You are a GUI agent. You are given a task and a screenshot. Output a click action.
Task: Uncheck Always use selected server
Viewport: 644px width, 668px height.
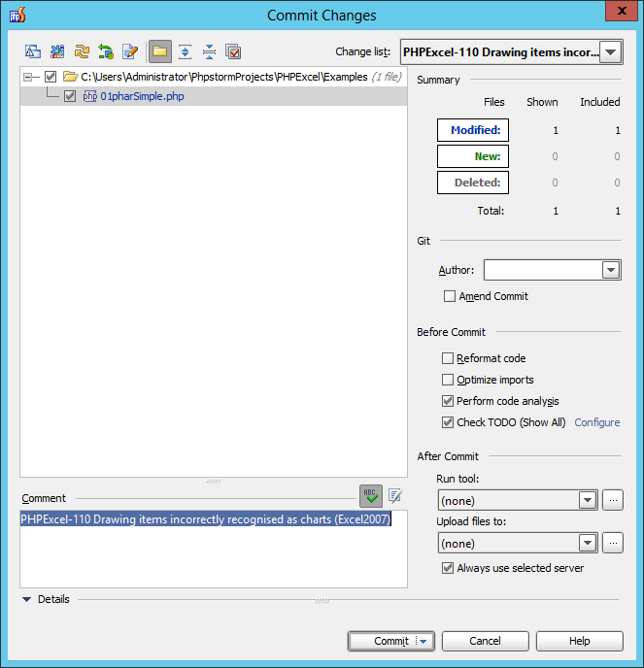coord(448,568)
